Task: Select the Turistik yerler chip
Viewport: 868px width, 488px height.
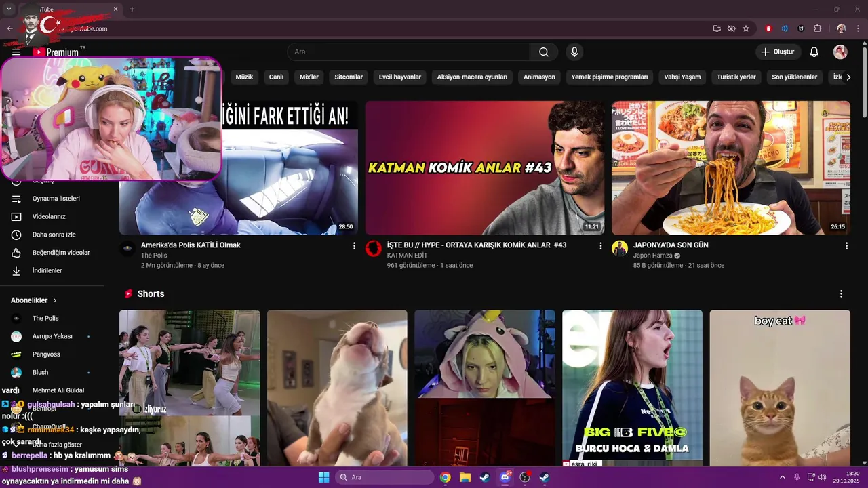Action: (736, 77)
